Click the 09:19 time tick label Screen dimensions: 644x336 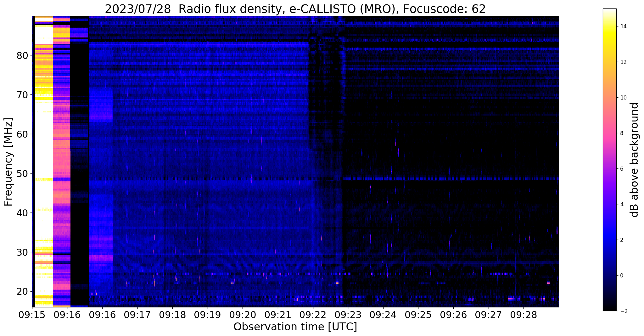coord(207,315)
